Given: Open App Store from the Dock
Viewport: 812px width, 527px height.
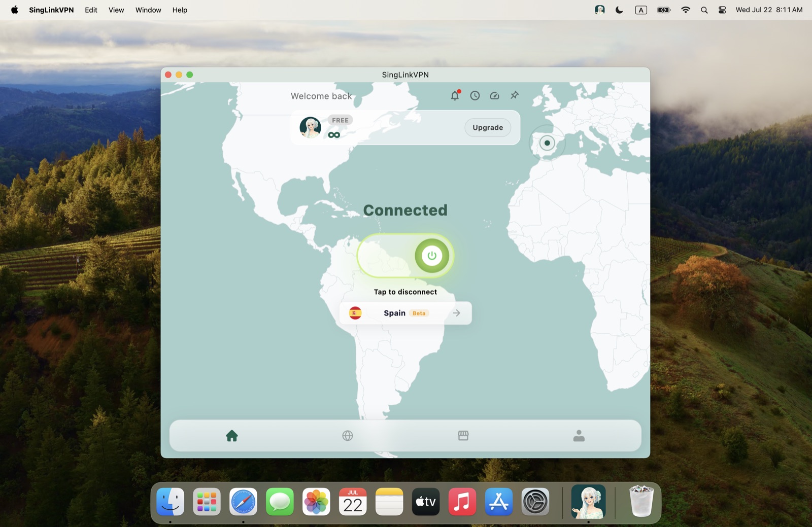Looking at the screenshot, I should pyautogui.click(x=499, y=502).
